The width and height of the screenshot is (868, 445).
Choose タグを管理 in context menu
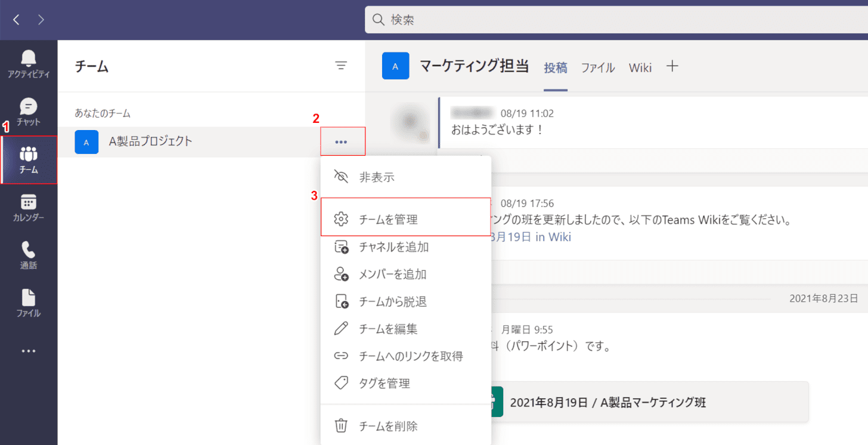(x=406, y=384)
